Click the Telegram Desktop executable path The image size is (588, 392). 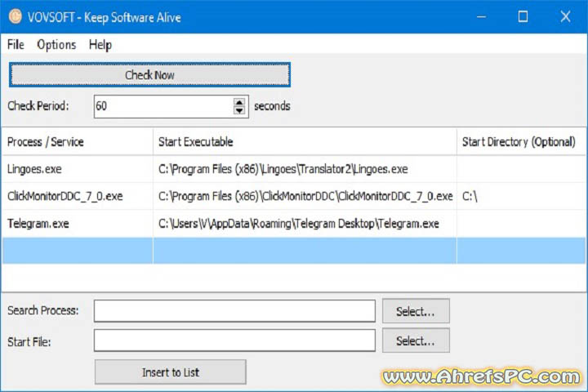coord(299,224)
